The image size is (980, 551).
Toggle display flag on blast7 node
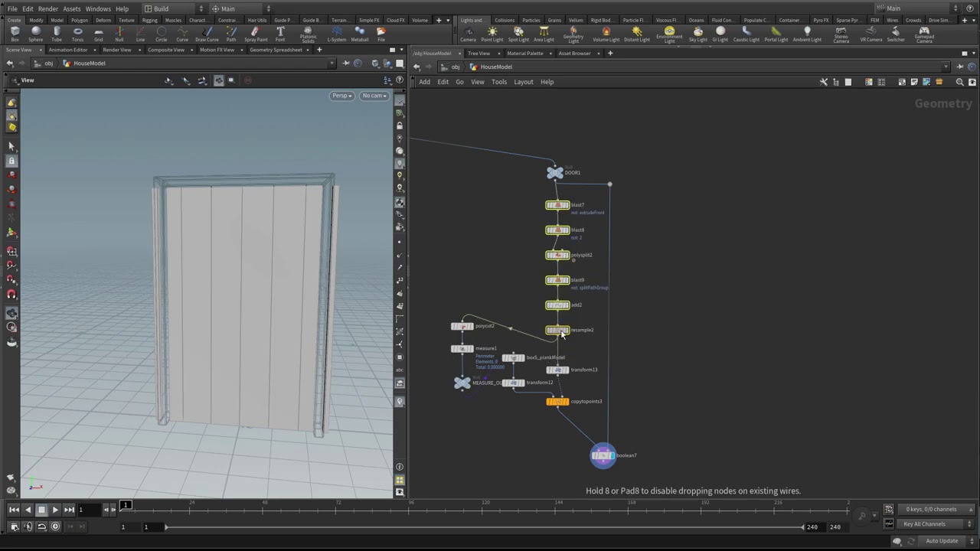pos(566,206)
